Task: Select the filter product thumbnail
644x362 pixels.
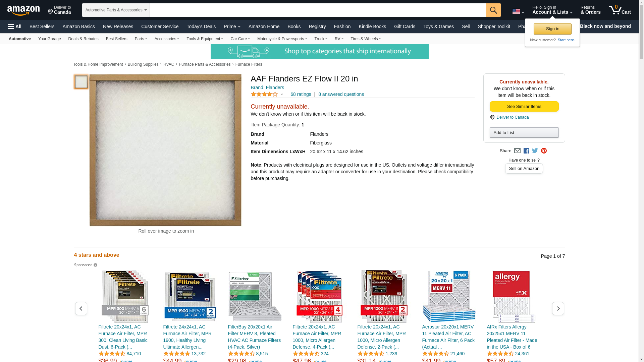Action: (x=81, y=82)
